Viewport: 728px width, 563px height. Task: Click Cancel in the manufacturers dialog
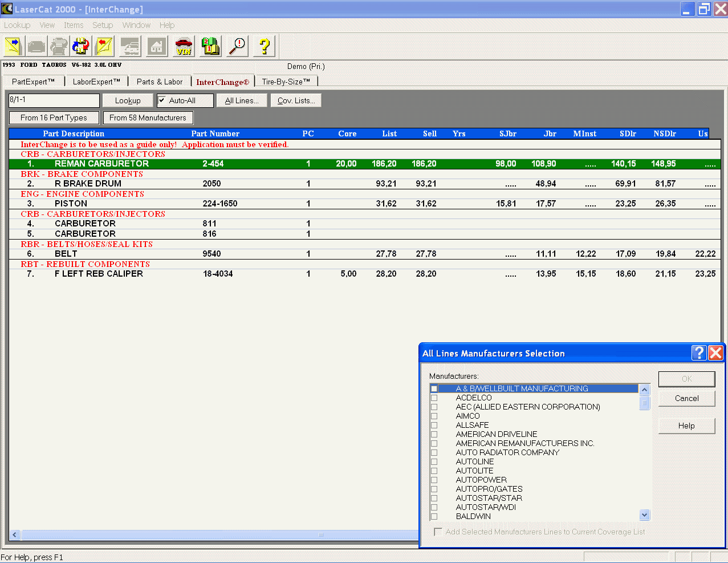click(687, 398)
